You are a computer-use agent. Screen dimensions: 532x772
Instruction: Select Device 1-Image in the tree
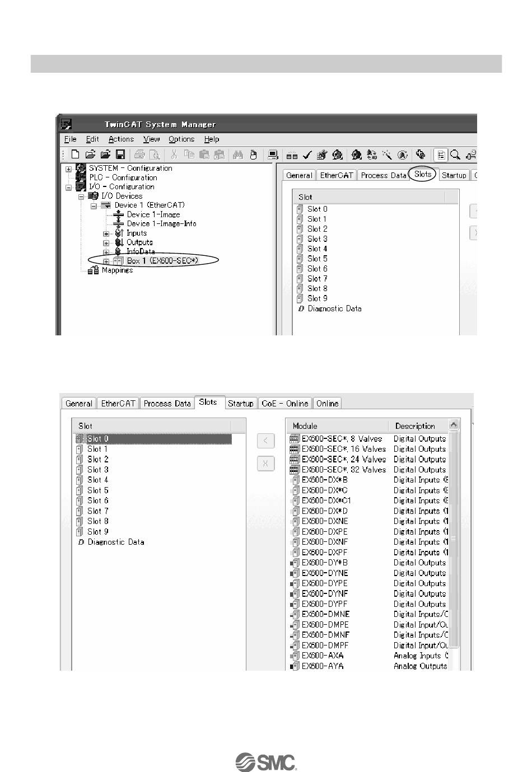[153, 215]
